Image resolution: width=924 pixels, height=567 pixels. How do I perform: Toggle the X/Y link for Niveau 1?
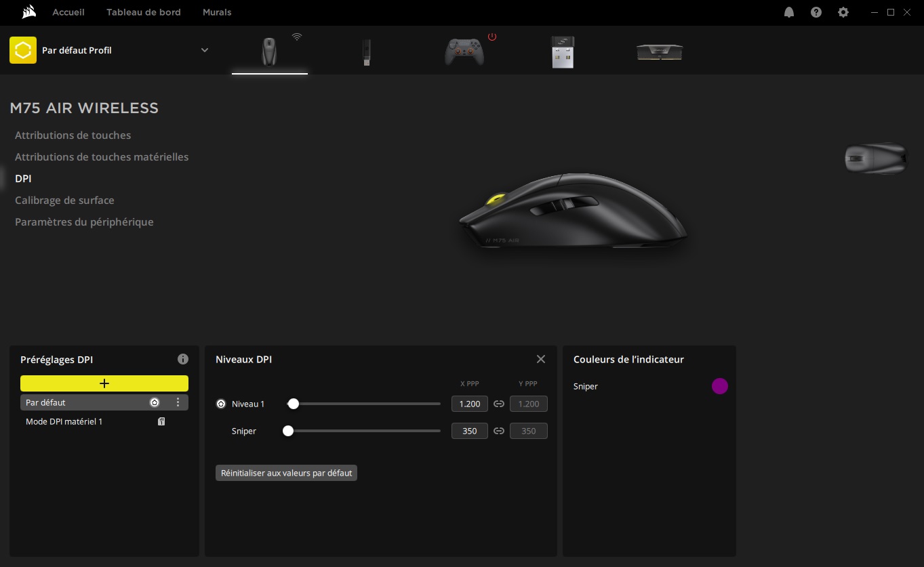(499, 404)
